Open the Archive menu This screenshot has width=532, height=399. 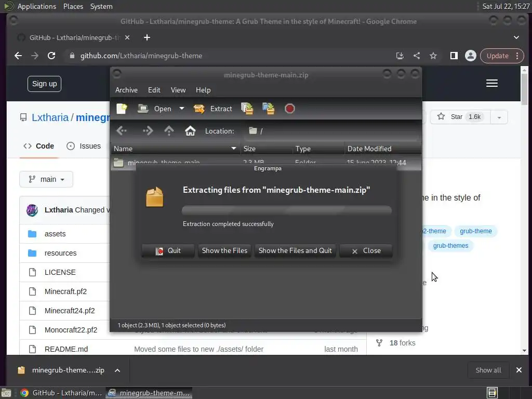click(126, 90)
